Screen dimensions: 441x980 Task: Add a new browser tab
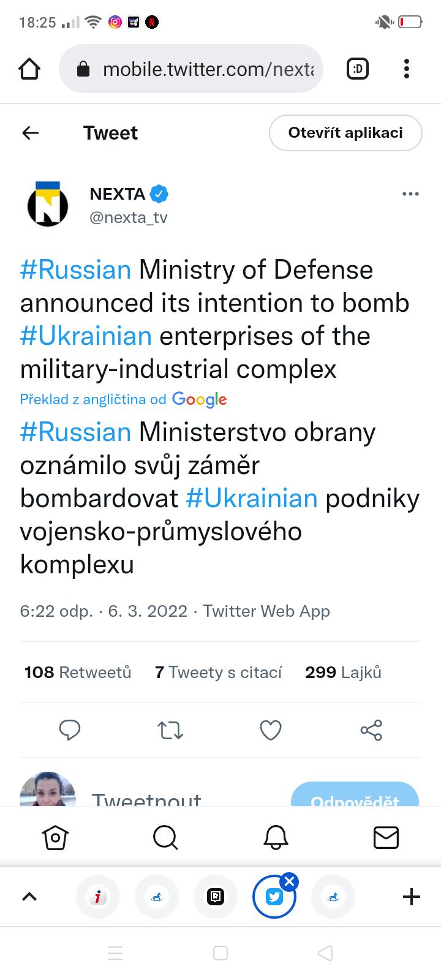tap(412, 897)
